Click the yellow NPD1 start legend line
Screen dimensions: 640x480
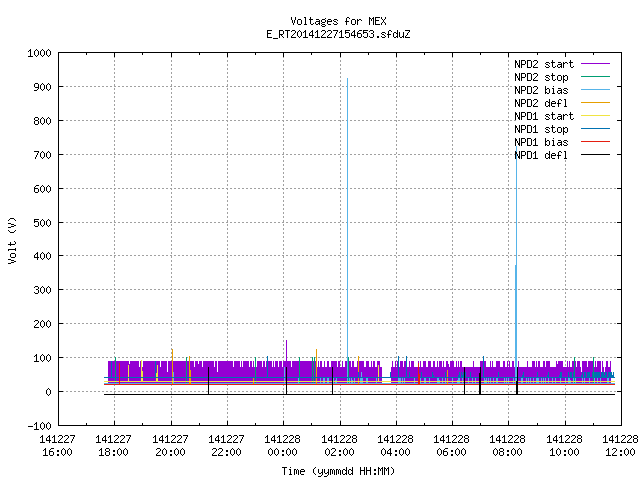click(595, 116)
